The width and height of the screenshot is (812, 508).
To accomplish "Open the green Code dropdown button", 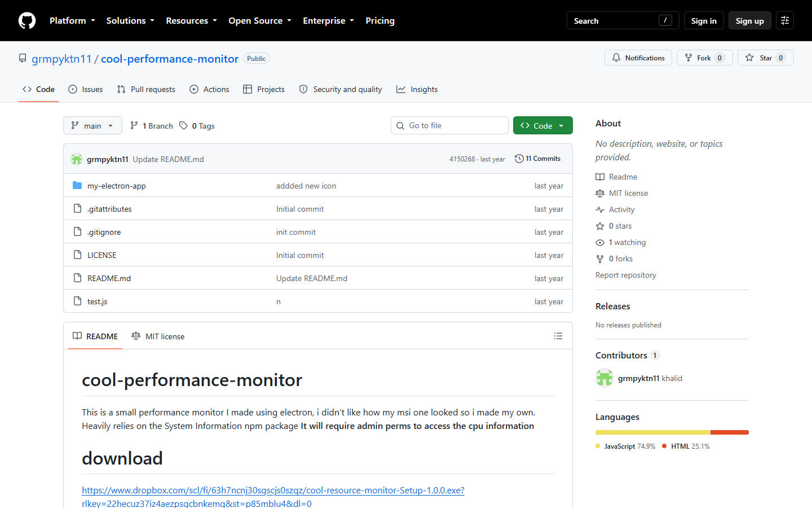I will pyautogui.click(x=542, y=125).
